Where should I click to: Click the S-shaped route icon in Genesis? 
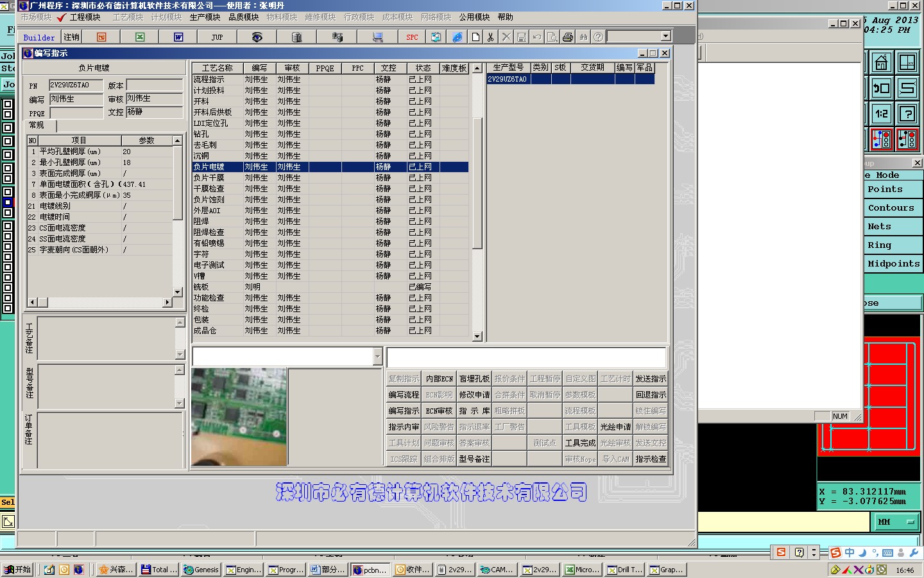point(907,88)
